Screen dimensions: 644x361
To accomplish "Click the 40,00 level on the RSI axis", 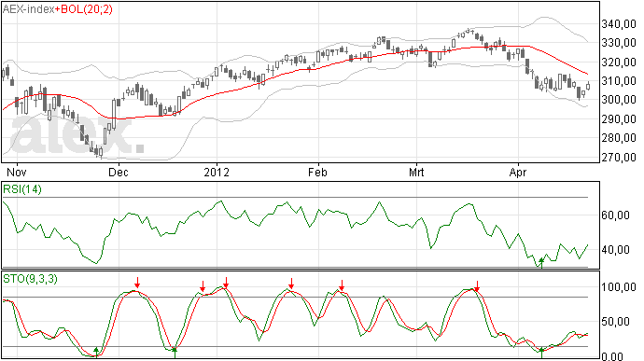I will click(615, 250).
